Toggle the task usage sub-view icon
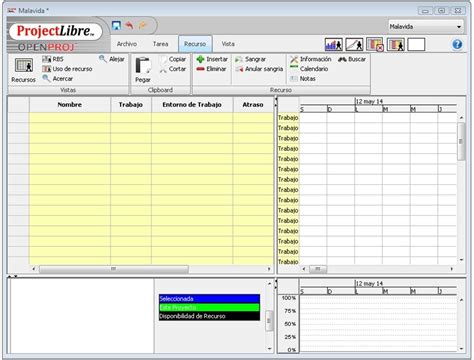474x360 pixels. click(x=375, y=44)
